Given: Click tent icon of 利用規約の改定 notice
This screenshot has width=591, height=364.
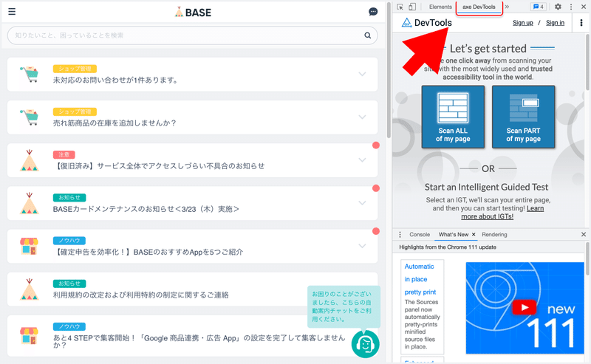Looking at the screenshot, I should coord(29,289).
